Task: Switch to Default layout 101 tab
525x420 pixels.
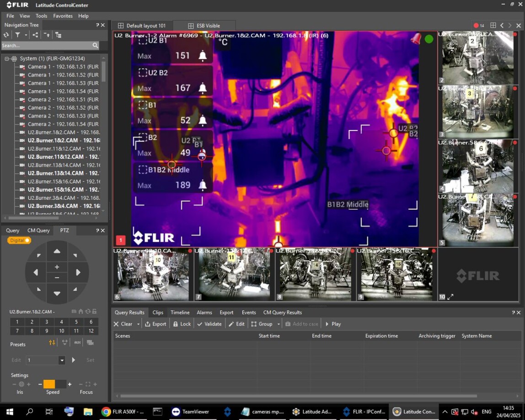Action: click(142, 26)
